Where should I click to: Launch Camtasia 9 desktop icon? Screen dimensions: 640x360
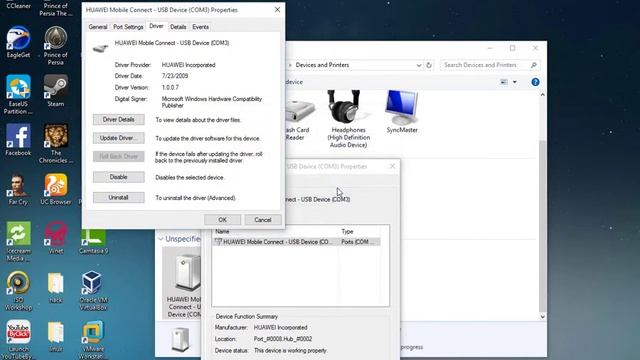tap(93, 241)
